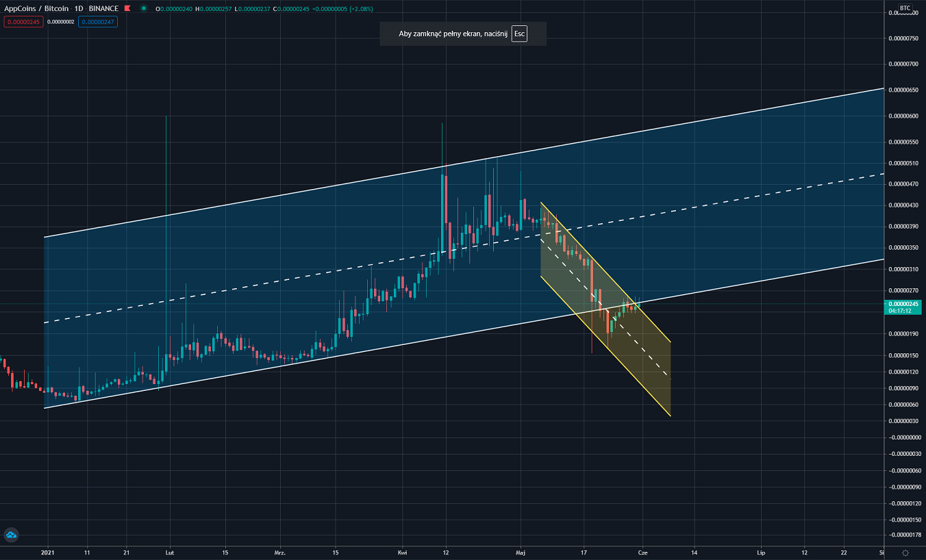Click the blue 0.00000247 buy price button
The image size is (926, 560).
[97, 22]
